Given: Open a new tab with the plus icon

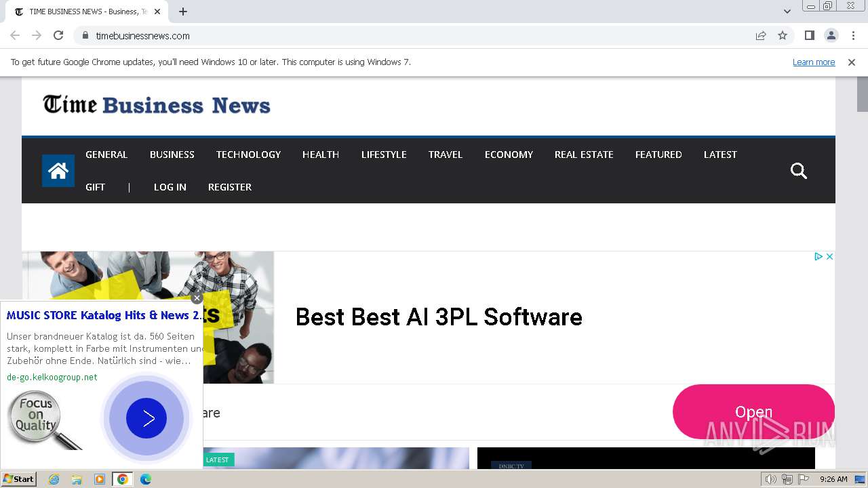Looking at the screenshot, I should (183, 12).
